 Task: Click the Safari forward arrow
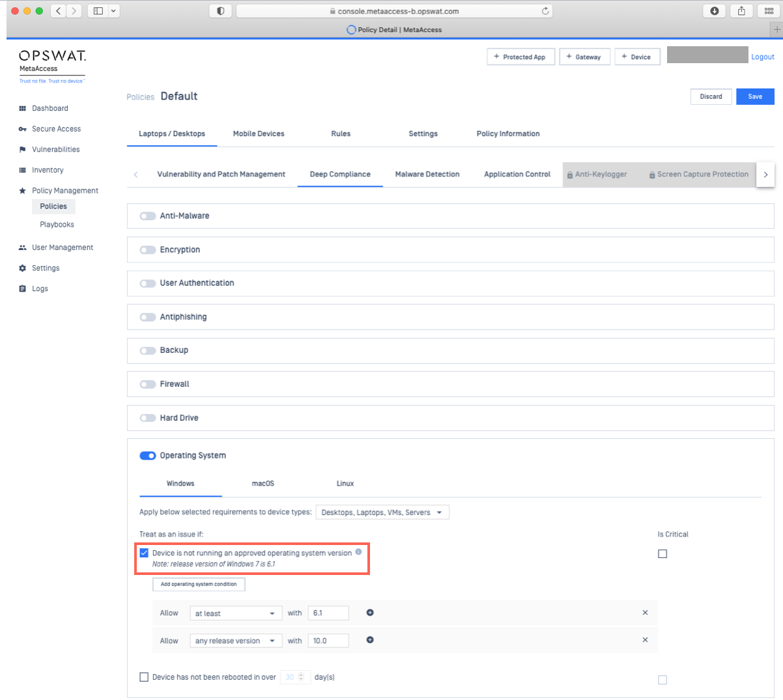(x=74, y=10)
